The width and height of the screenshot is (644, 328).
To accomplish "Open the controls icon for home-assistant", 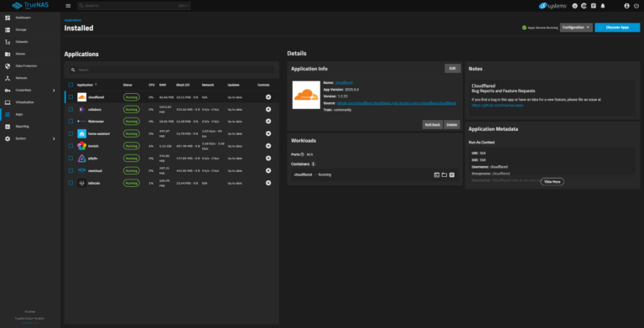I will click(x=268, y=133).
